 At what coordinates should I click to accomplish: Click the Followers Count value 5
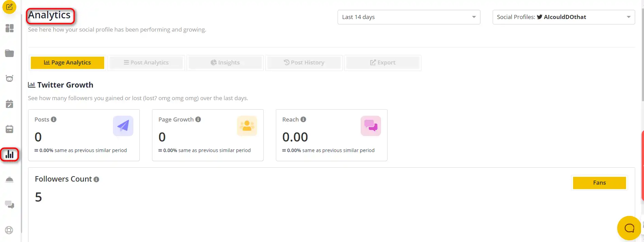pos(38,197)
